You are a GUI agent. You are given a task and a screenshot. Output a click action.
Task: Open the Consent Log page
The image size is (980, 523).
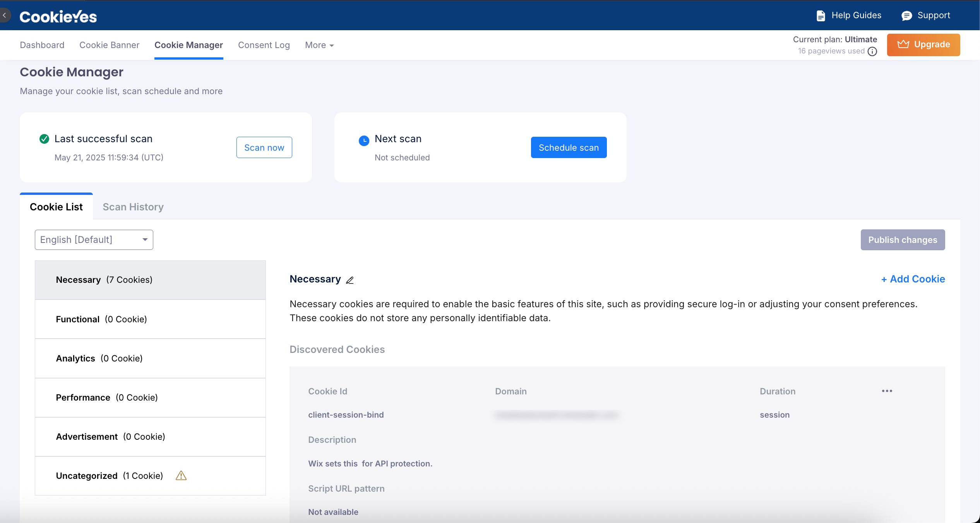coord(264,45)
